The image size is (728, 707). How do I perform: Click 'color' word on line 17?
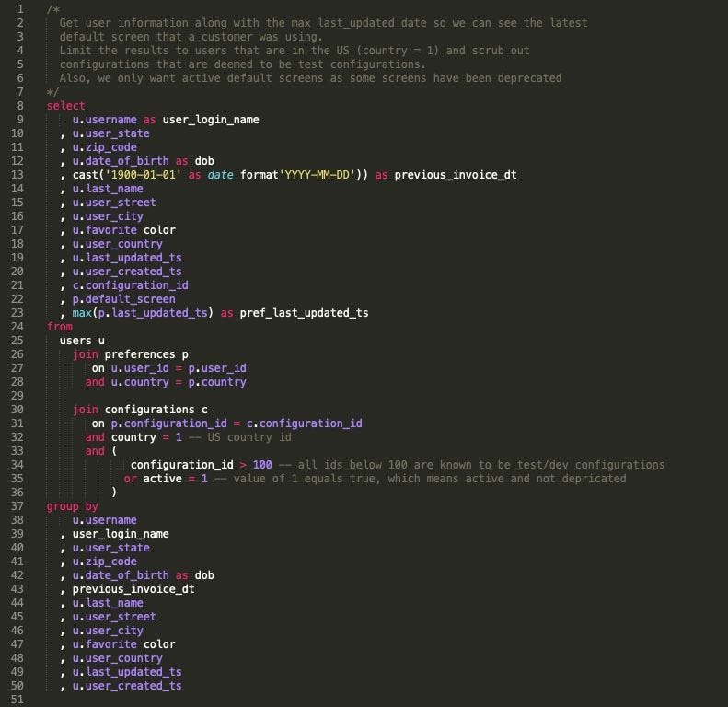point(159,230)
